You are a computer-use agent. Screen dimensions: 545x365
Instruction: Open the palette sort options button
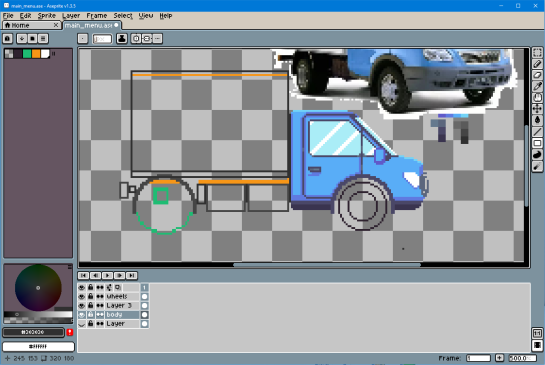click(x=22, y=39)
